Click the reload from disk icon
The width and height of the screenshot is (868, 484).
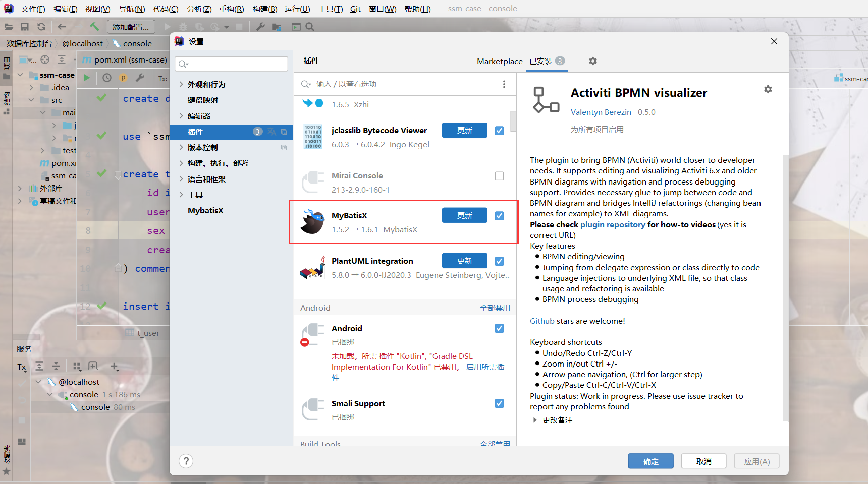tap(41, 27)
